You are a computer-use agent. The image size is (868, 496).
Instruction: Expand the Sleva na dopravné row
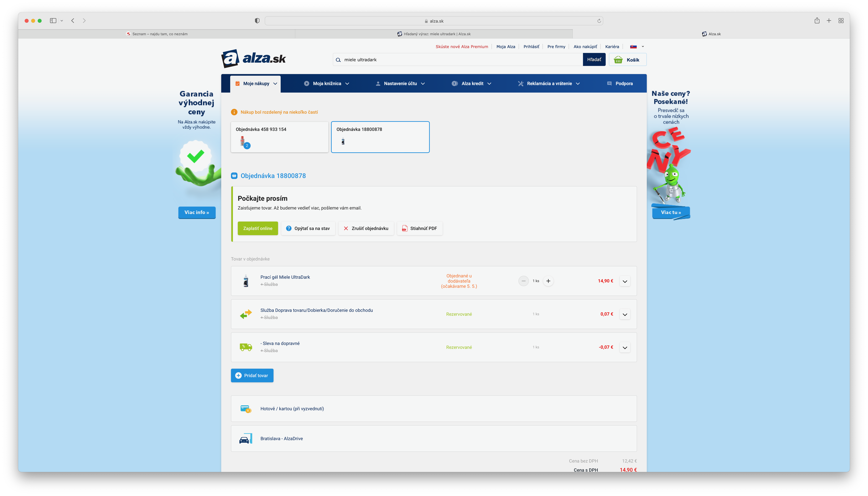625,347
